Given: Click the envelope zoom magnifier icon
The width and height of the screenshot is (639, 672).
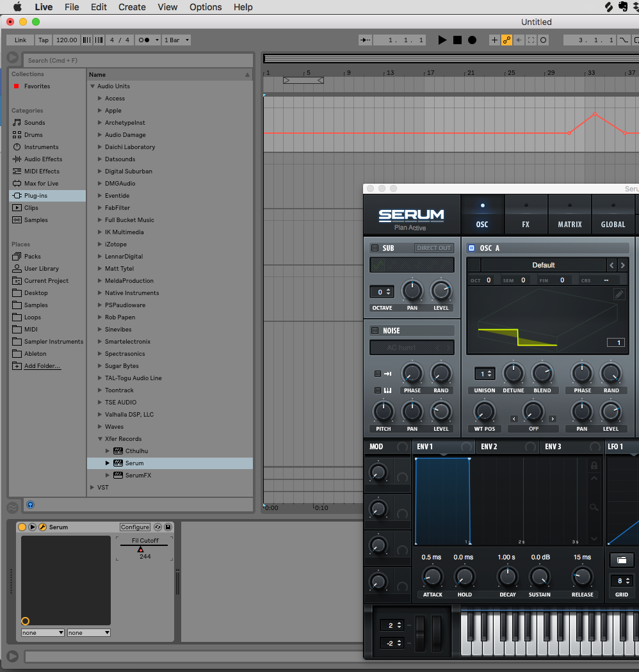Looking at the screenshot, I should (594, 508).
